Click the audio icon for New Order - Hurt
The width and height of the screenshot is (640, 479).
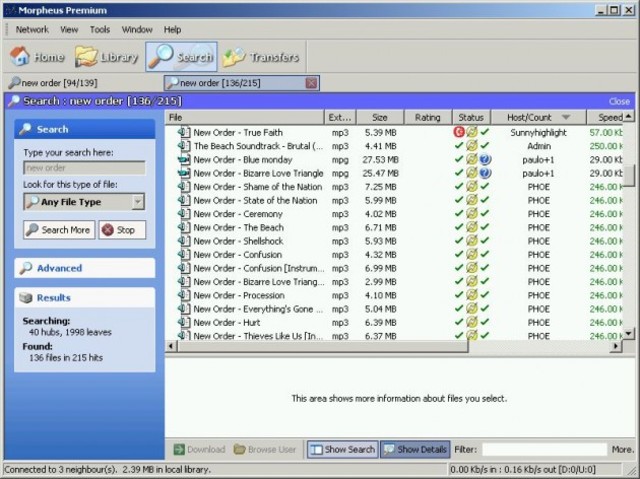(x=184, y=322)
